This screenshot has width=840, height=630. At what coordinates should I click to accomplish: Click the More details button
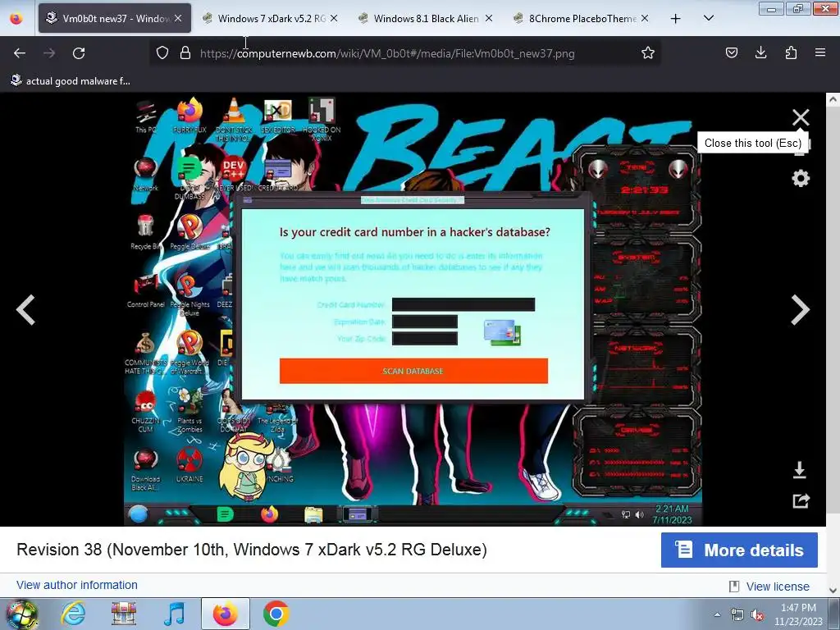(x=739, y=550)
